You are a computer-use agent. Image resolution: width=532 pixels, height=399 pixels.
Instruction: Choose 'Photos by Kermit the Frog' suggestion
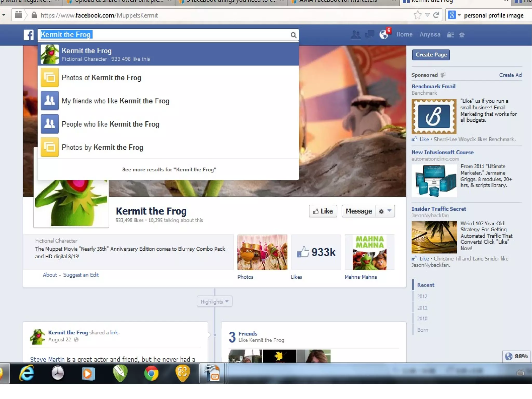click(102, 147)
